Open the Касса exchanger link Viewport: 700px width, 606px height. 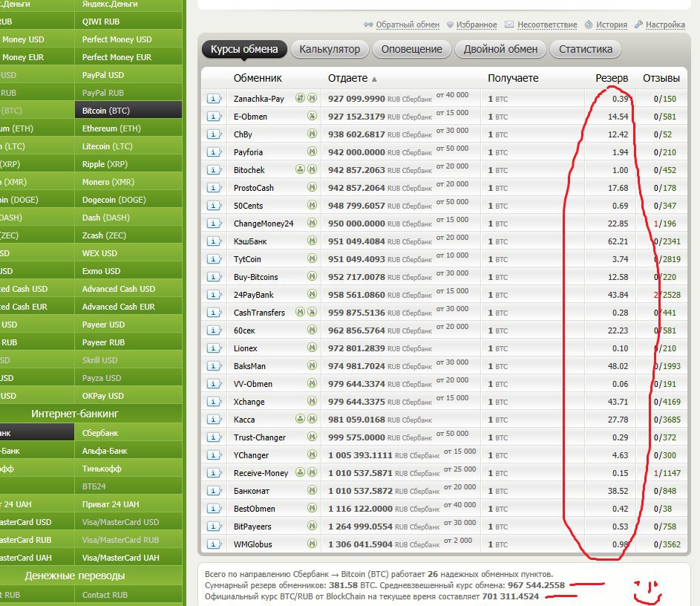tap(244, 420)
